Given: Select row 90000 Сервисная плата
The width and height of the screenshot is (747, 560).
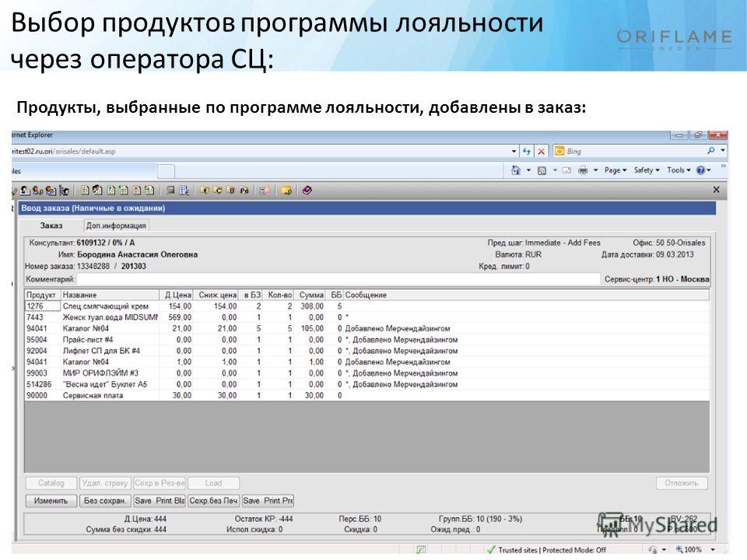Looking at the screenshot, I should click(366, 395).
